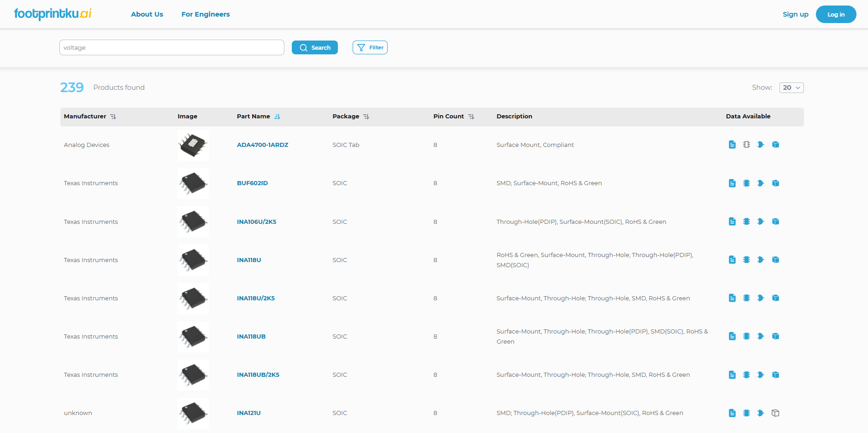Click footprint chip icon for ADA4700-1ARDZ
This screenshot has height=433, width=868.
pos(746,145)
